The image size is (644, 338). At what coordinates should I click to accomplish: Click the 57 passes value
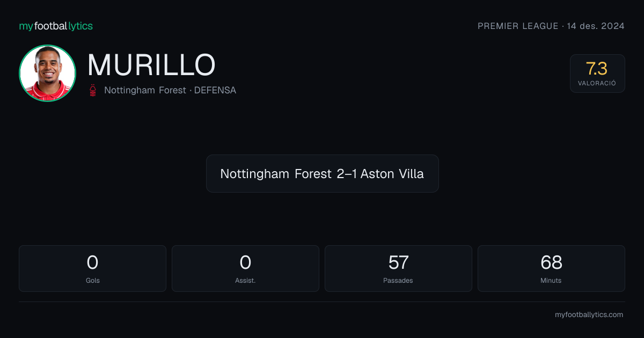[x=398, y=262]
